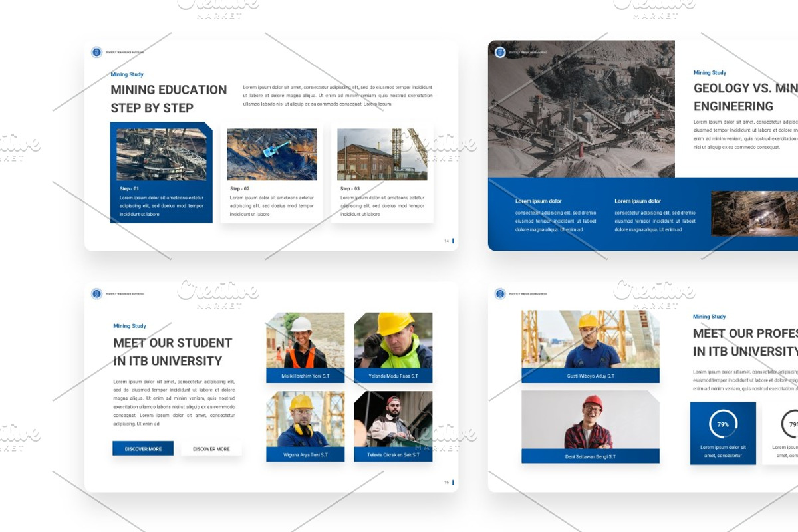This screenshot has height=532, width=798.
Task: Select the Step - 02 open pit mine image
Action: (x=272, y=154)
